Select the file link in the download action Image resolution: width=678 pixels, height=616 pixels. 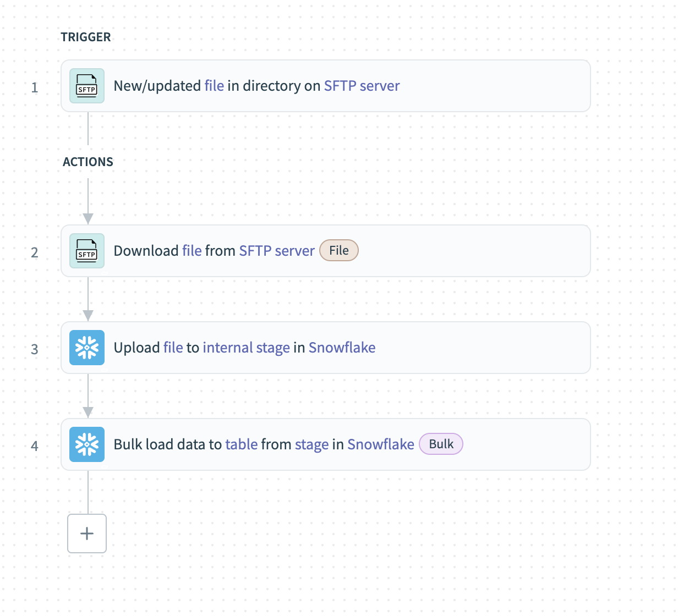click(192, 251)
